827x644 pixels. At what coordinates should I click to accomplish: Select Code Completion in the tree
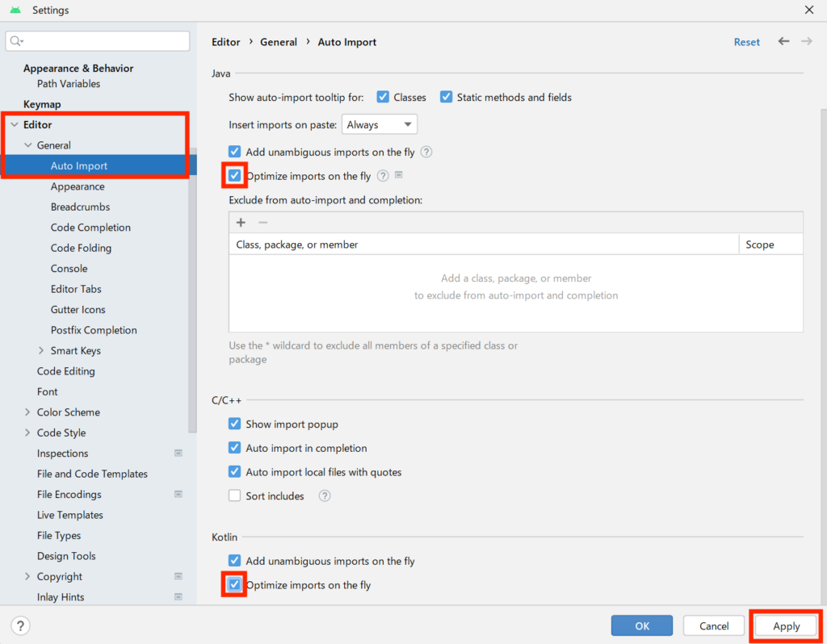click(x=90, y=227)
